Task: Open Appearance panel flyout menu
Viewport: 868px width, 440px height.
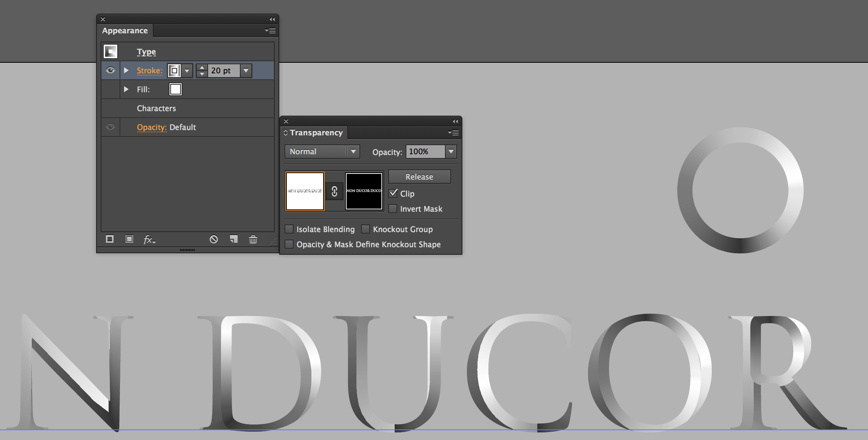Action: 270,31
